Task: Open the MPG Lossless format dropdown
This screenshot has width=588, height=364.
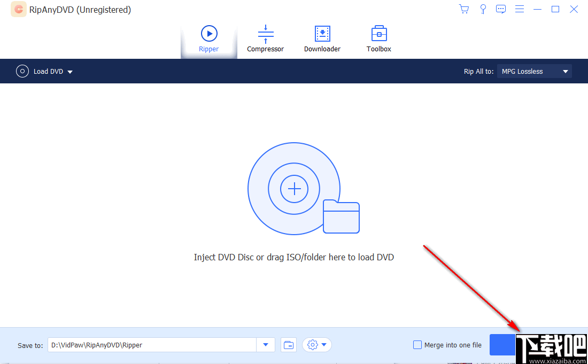Action: pyautogui.click(x=533, y=71)
